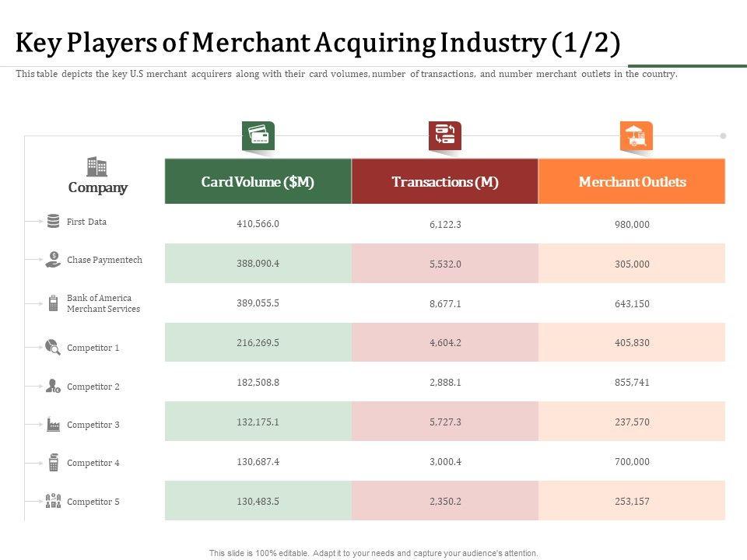
Task: Select the Competitor 1 magnifier icon
Action: tap(53, 347)
